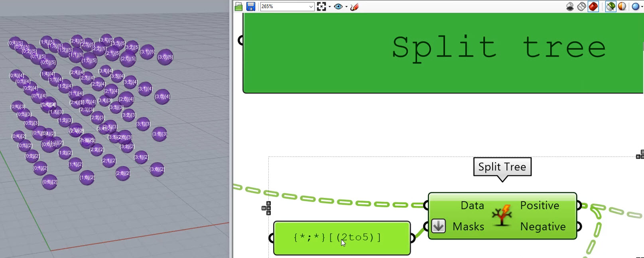Click the Named Views eye icon
This screenshot has height=258, width=644.
(338, 6)
